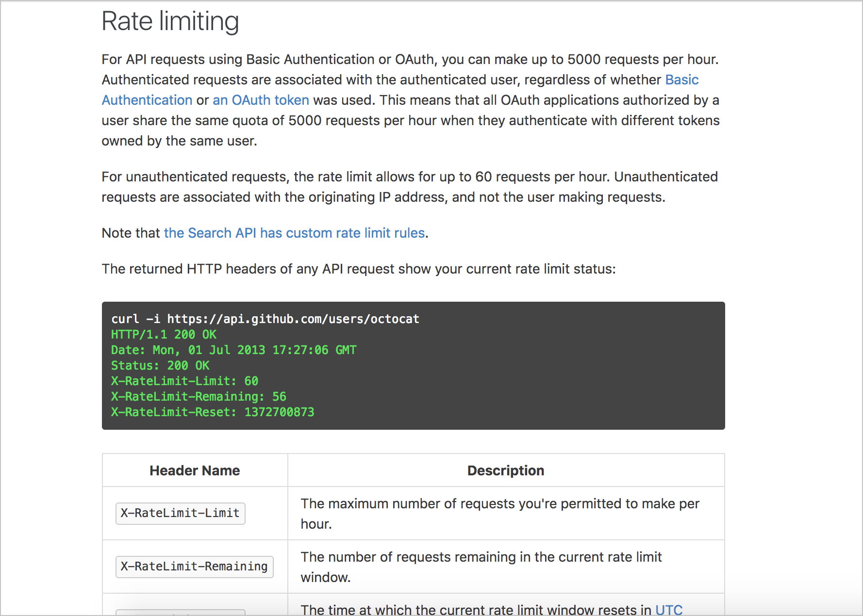Open the "an OAuth token" link
863x616 pixels.
pyautogui.click(x=261, y=100)
